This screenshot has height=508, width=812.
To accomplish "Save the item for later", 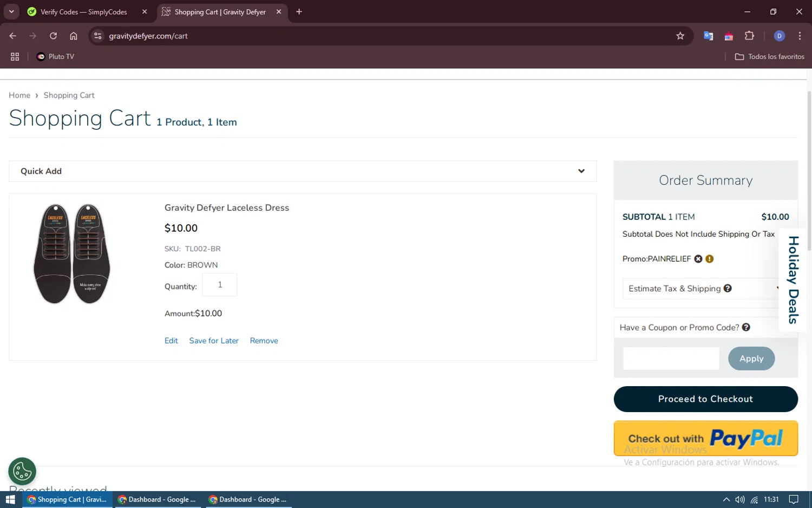I will pos(214,341).
